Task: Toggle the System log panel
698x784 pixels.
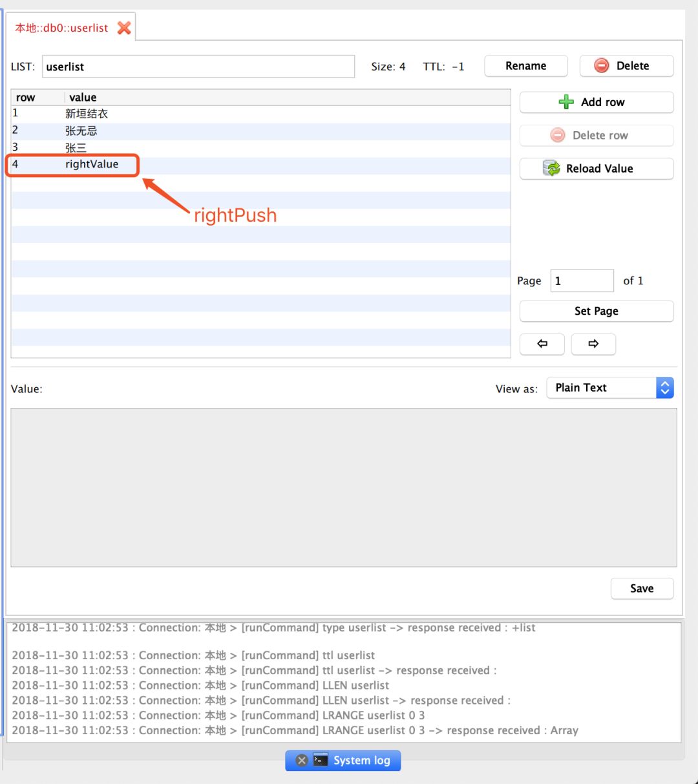Action: coord(343,760)
